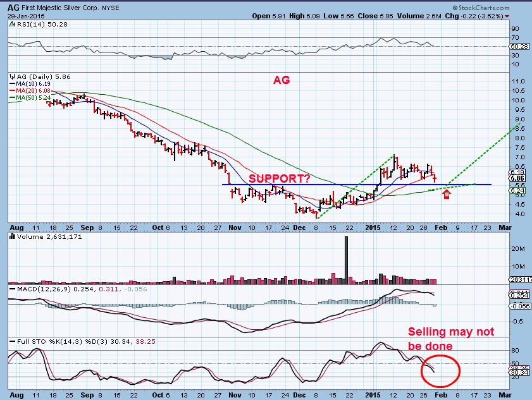This screenshot has height=400, width=532.
Task: Click the RSI(14) line icon in legend
Action: coord(12,24)
